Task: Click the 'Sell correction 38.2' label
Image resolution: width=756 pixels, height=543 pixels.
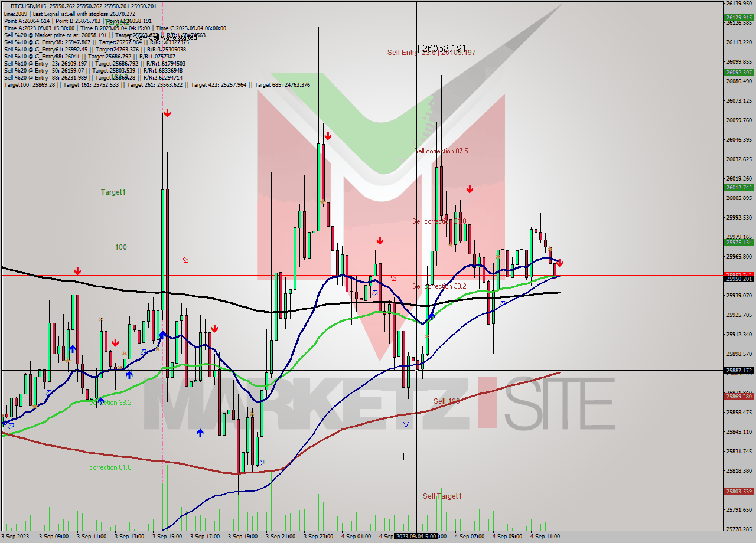Action: pyautogui.click(x=439, y=286)
